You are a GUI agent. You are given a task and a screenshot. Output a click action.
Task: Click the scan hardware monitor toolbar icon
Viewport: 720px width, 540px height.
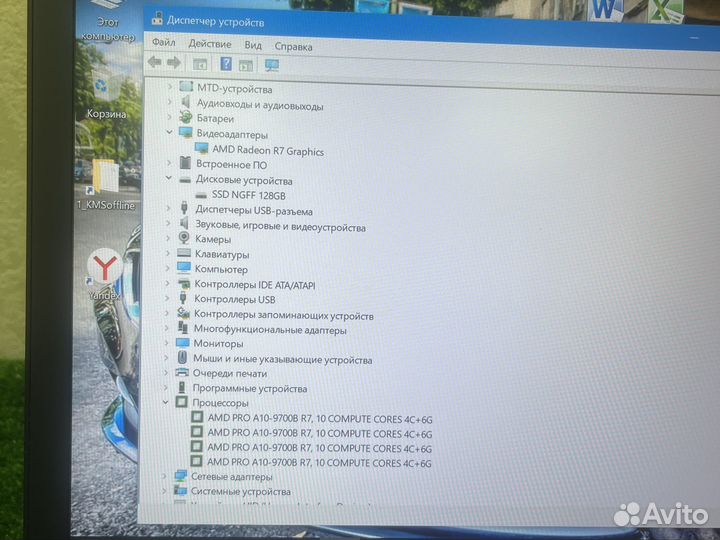272,65
